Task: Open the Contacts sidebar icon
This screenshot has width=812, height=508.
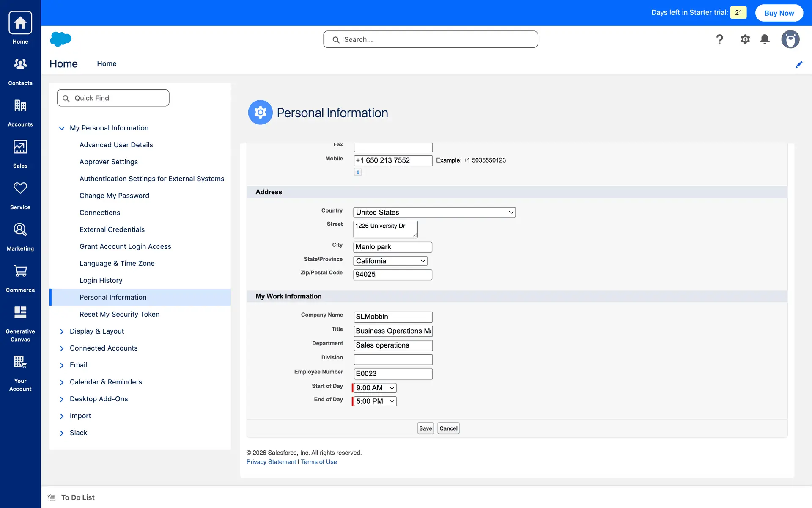Action: (20, 63)
